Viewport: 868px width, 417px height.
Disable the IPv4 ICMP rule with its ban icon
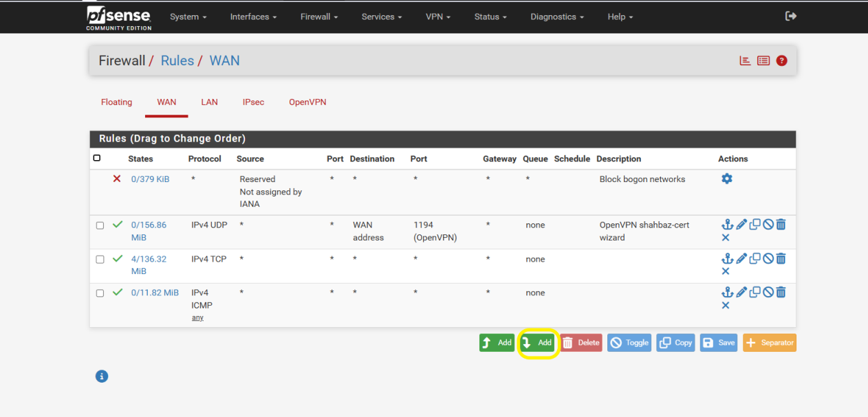768,293
